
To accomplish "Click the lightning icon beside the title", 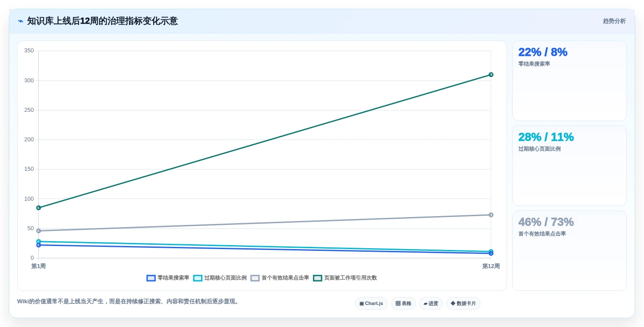I will click(21, 21).
